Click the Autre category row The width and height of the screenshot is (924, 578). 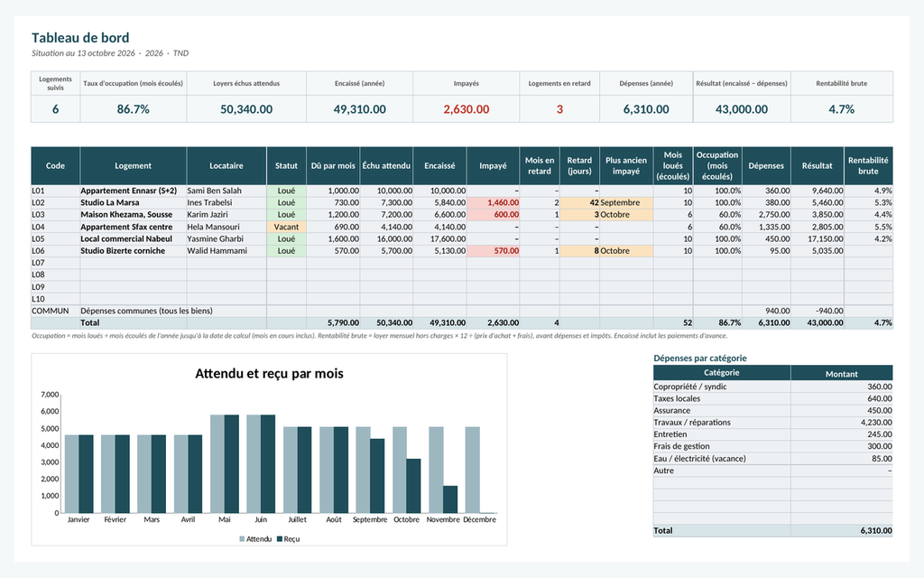click(x=772, y=471)
